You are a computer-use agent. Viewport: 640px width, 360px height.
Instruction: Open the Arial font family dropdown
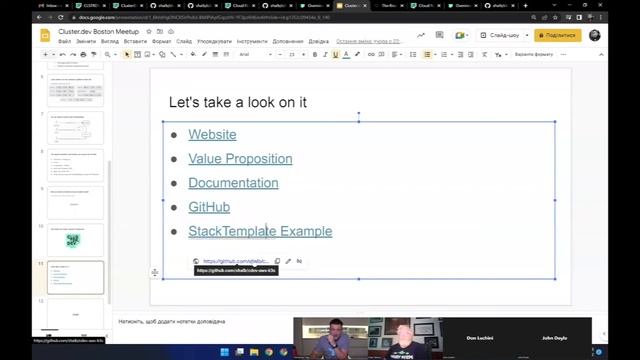[x=256, y=54]
